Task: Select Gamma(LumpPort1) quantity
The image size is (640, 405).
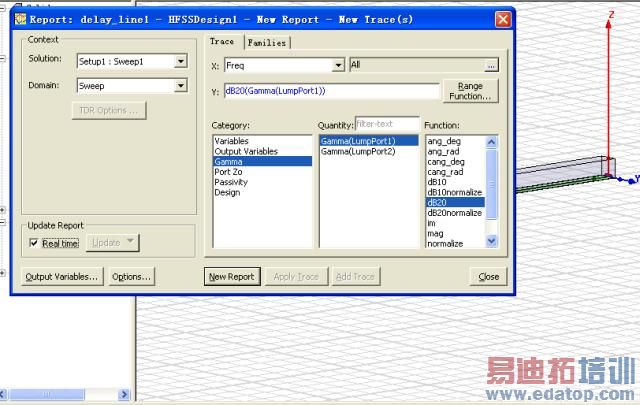Action: (x=369, y=141)
